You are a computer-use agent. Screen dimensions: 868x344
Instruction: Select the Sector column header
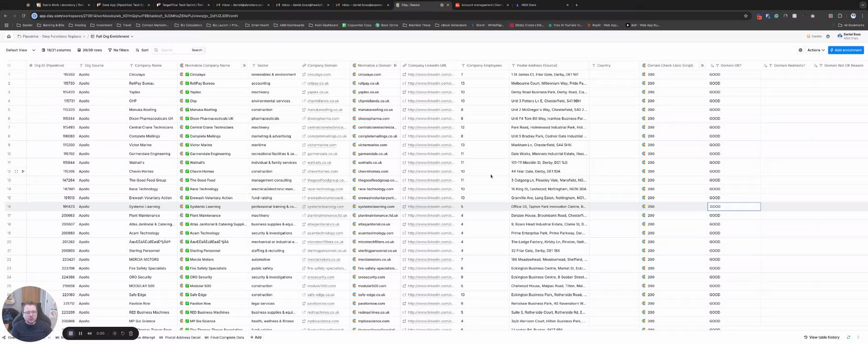[274, 65]
